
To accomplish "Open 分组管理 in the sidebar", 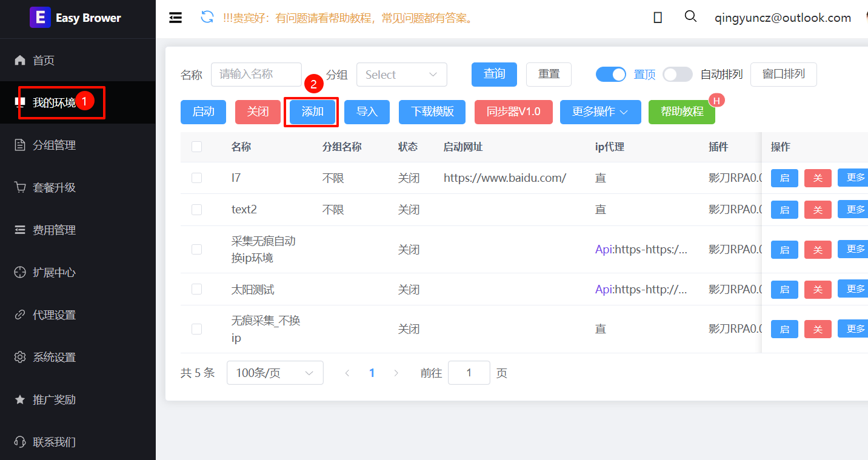I will click(x=54, y=145).
